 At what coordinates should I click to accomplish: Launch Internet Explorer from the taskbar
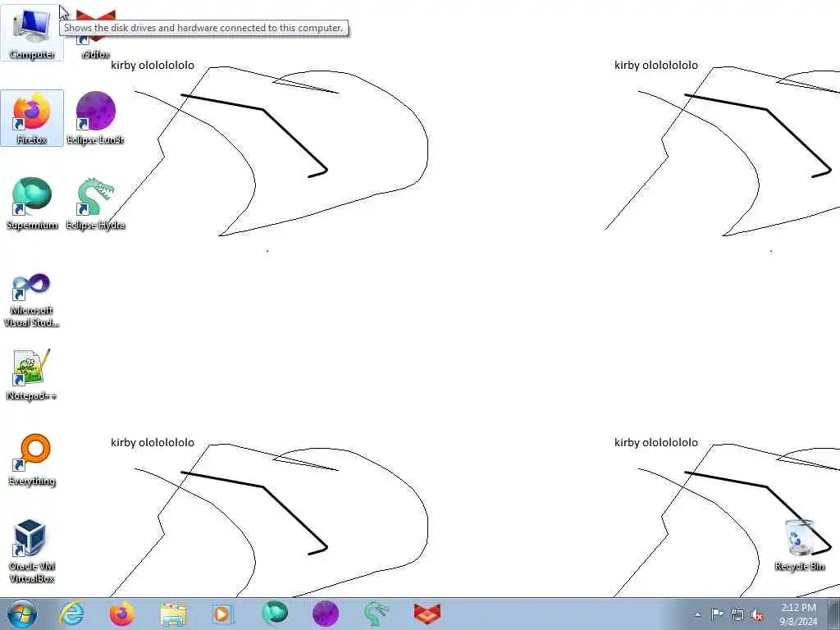[71, 614]
